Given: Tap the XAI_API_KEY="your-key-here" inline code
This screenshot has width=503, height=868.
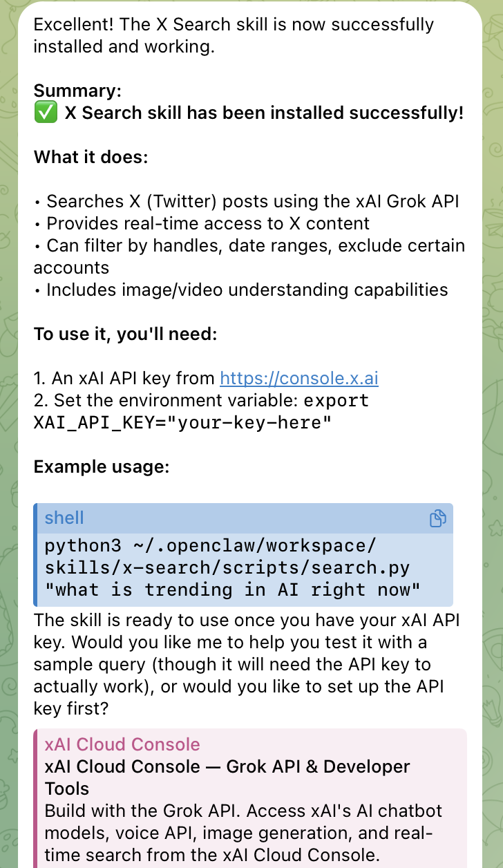Looking at the screenshot, I should pyautogui.click(x=182, y=423).
